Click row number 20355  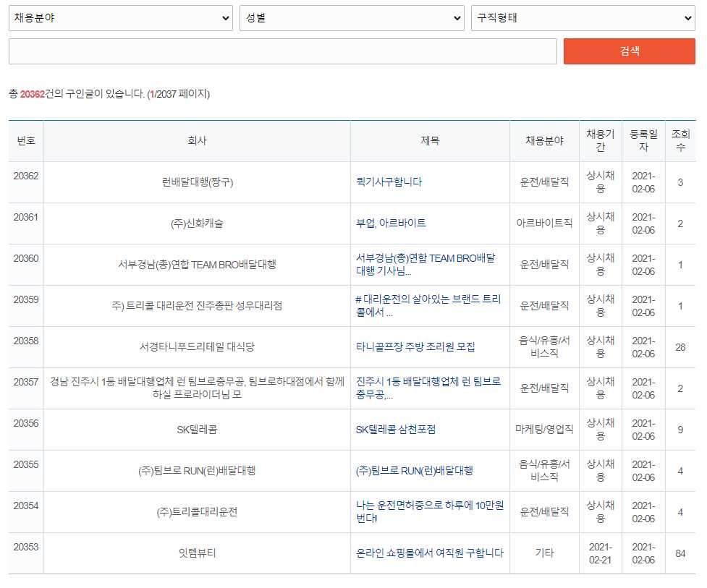coord(26,464)
